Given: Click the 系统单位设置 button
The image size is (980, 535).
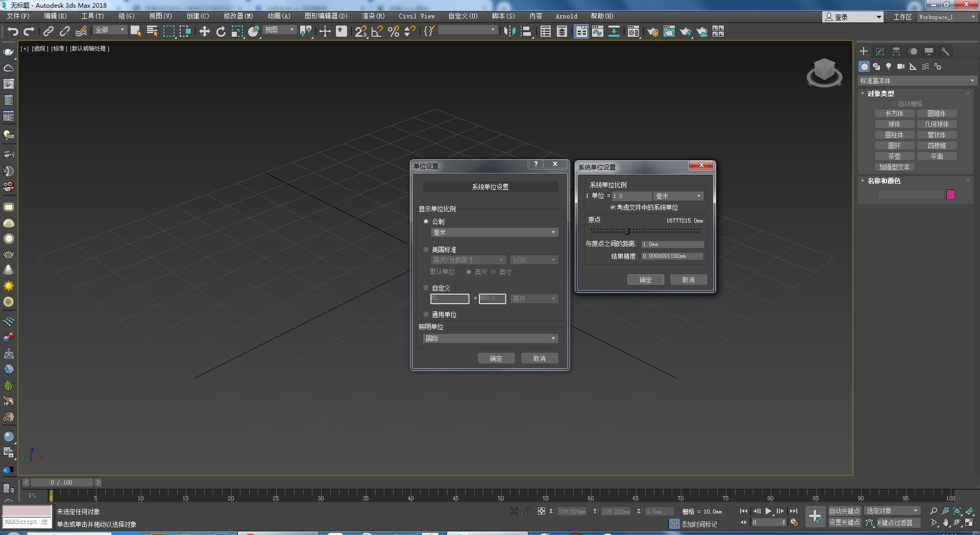Looking at the screenshot, I should pos(490,187).
